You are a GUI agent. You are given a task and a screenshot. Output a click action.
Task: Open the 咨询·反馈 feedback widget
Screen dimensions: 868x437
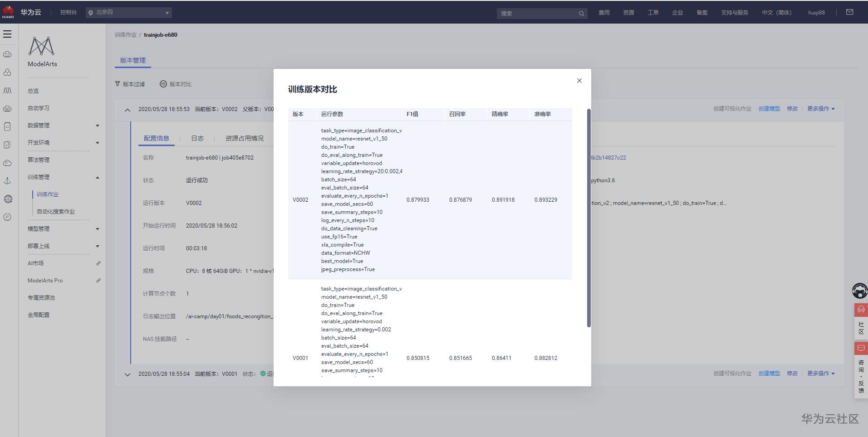(x=861, y=370)
